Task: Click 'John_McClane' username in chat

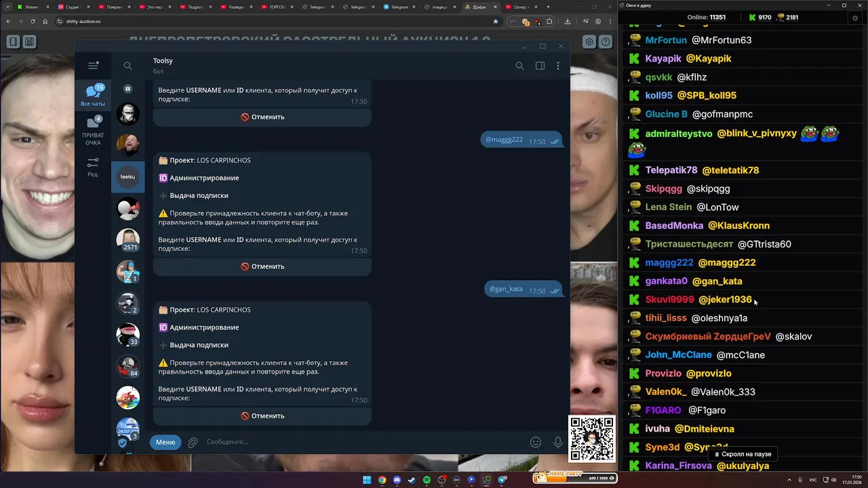Action: click(x=678, y=354)
